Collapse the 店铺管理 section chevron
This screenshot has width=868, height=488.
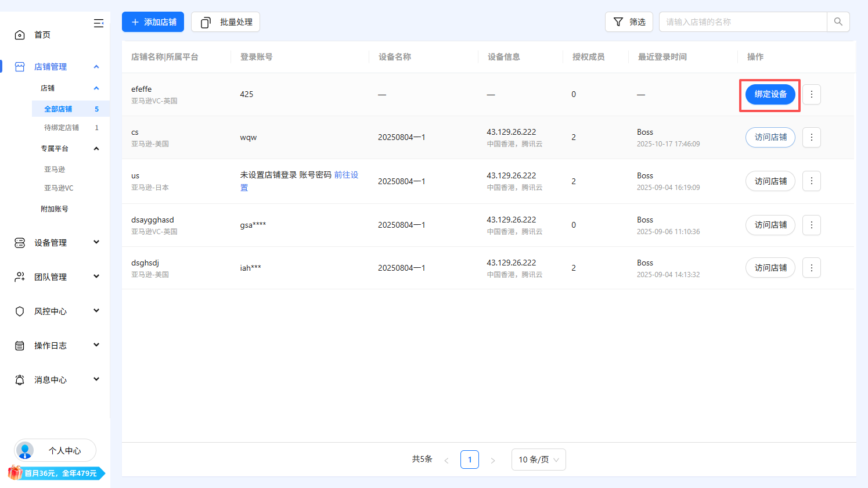96,66
